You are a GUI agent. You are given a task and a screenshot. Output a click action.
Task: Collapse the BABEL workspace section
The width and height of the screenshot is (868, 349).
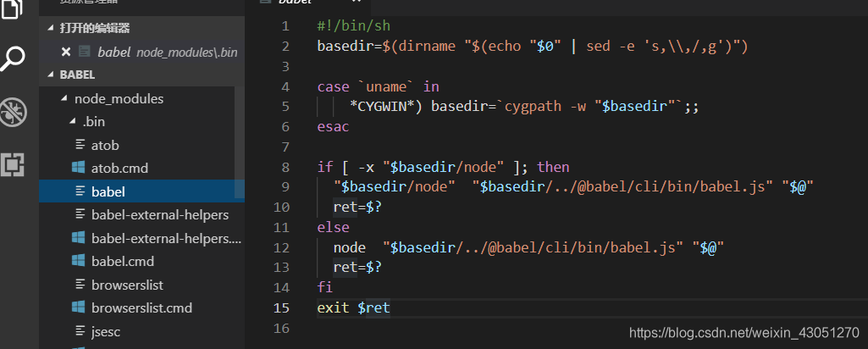click(52, 75)
